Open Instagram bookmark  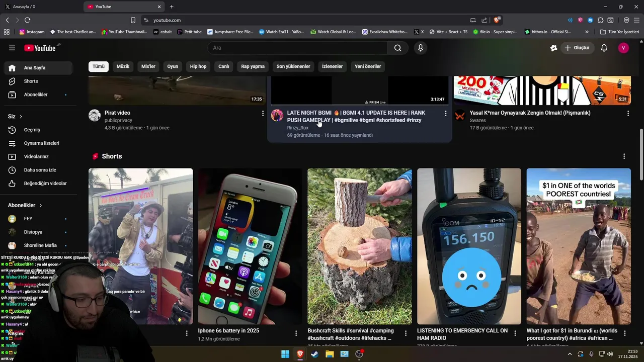tap(32, 32)
